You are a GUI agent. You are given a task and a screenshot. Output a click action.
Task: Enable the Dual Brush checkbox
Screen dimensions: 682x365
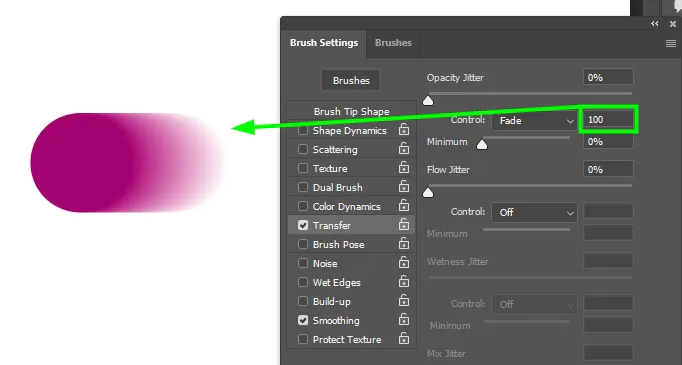tap(303, 187)
